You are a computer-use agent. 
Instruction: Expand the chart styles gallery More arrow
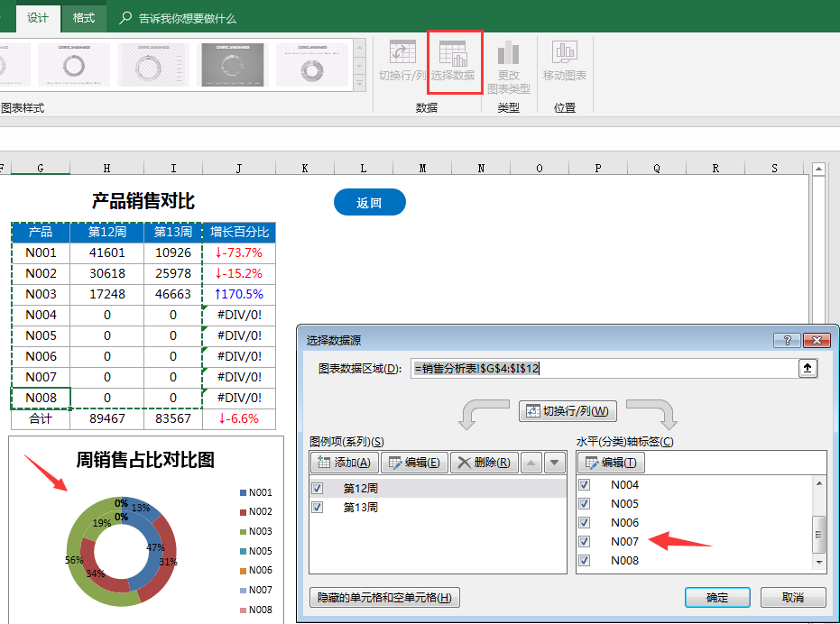click(x=359, y=84)
